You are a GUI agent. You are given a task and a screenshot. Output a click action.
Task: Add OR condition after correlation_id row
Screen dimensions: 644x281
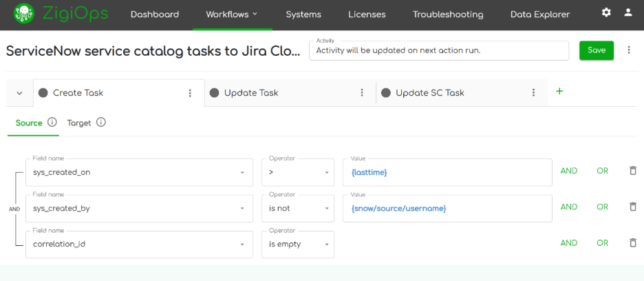coord(602,242)
